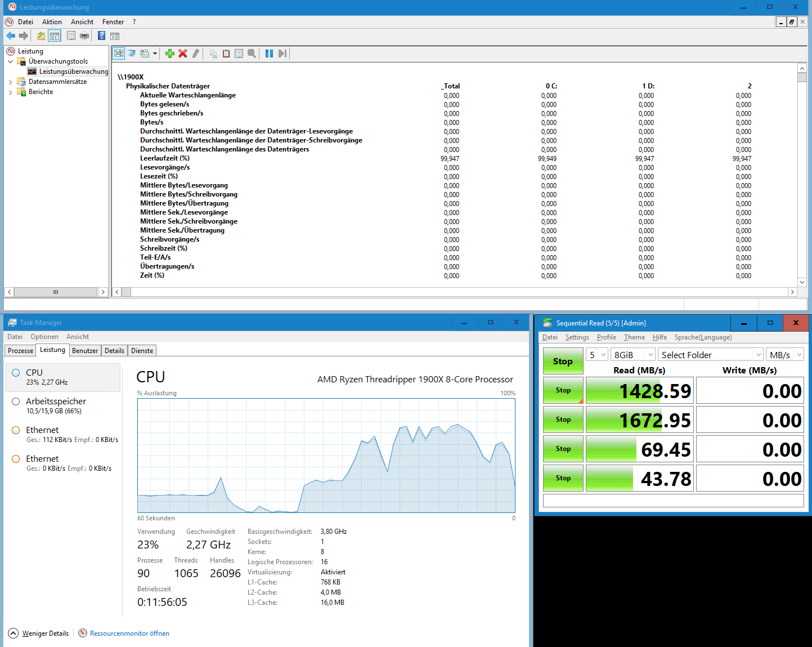
Task: Open the Ansicht menu in Leistungsüberwachung
Action: click(82, 22)
